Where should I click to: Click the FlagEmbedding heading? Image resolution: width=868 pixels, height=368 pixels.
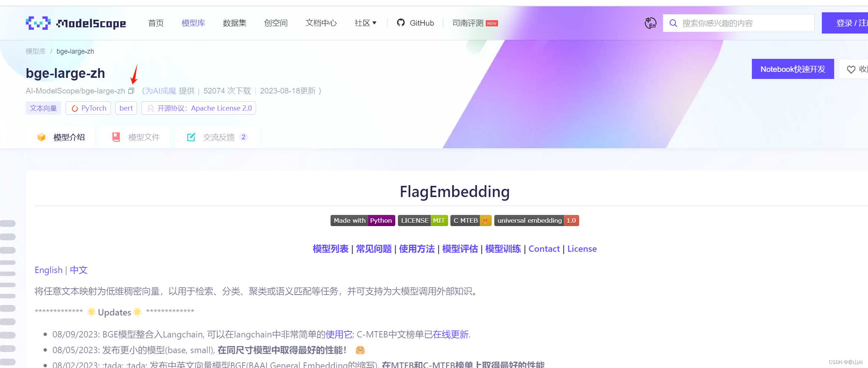(x=455, y=192)
